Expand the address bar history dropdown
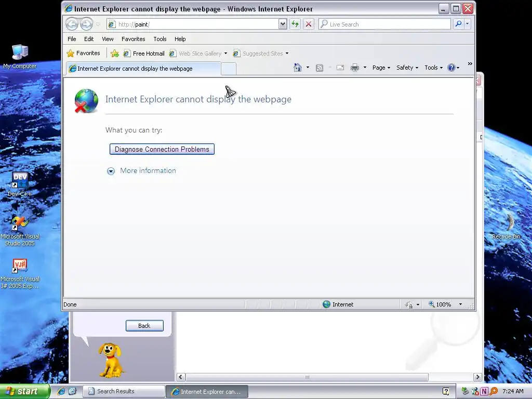The image size is (532, 399). pyautogui.click(x=283, y=24)
